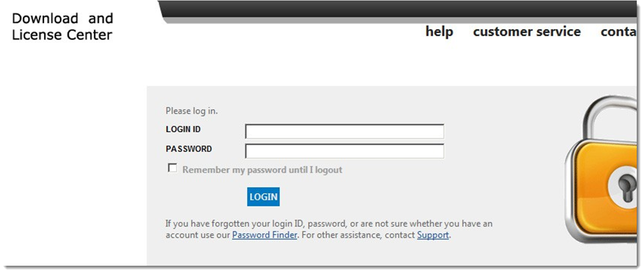Click into the PASSWORD input box

[344, 151]
